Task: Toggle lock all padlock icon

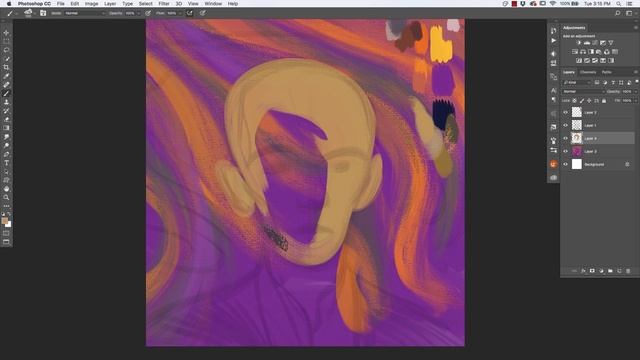Action: tap(604, 100)
